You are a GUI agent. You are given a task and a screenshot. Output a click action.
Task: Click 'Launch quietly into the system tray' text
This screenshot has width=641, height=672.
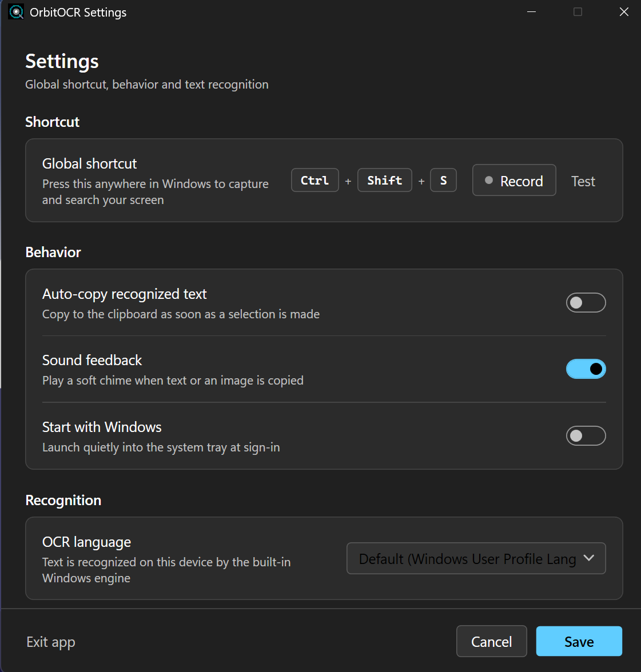161,447
